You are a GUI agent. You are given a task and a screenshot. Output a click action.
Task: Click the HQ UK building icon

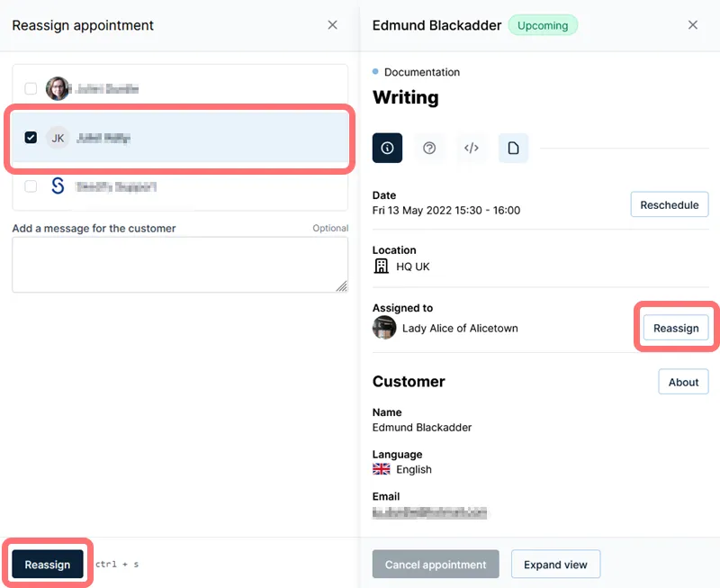coord(381,266)
